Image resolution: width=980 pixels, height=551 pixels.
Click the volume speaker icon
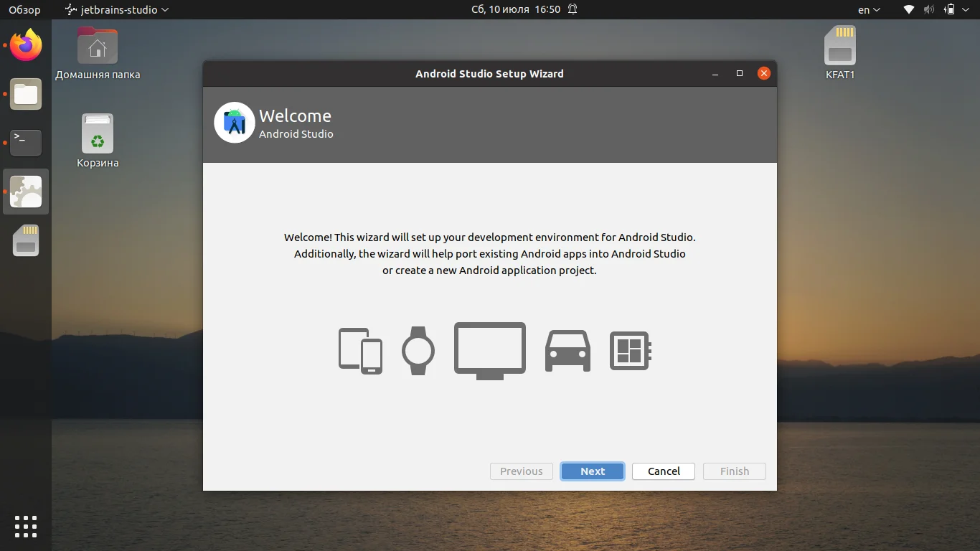[929, 9]
